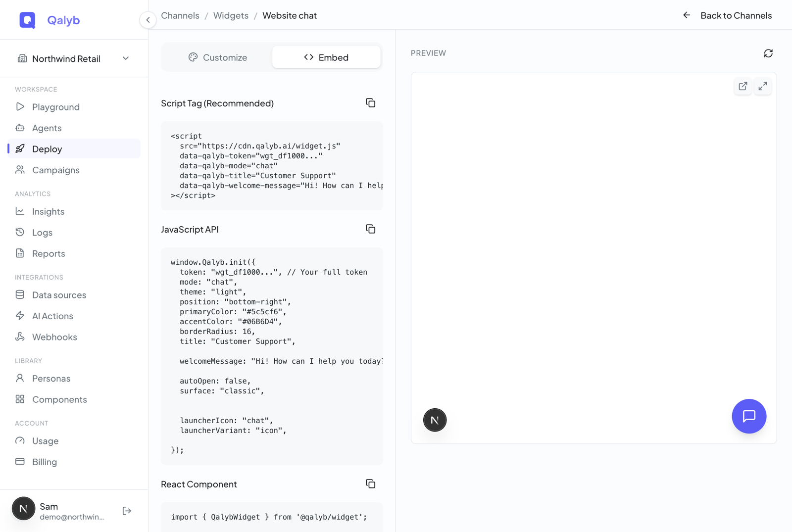
Task: Go to Campaigns
Action: [74, 170]
